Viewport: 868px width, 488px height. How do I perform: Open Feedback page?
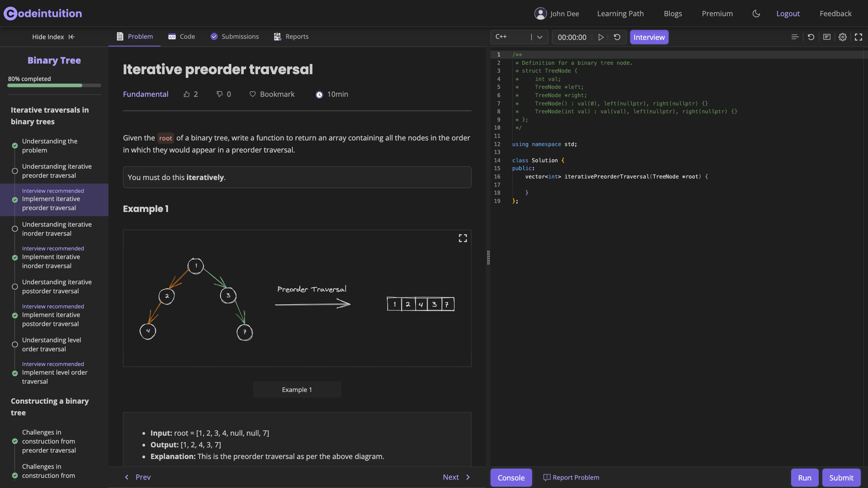coord(835,14)
